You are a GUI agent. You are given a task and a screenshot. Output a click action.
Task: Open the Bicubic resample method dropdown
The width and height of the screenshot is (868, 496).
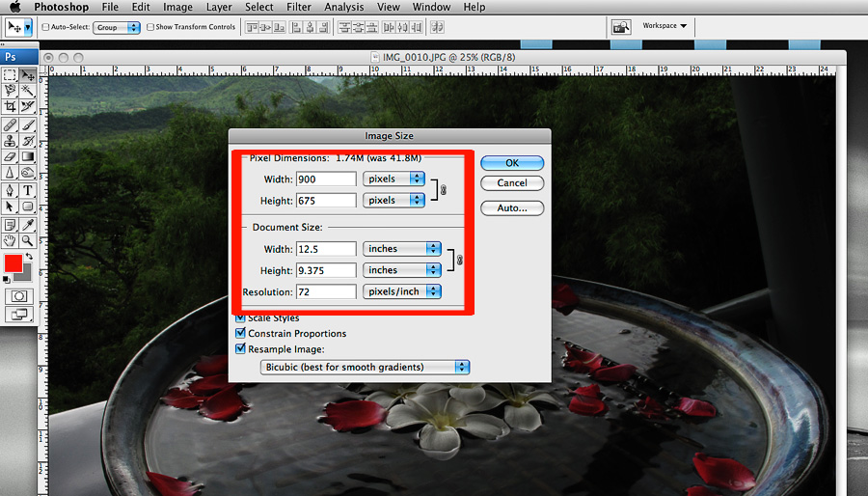(366, 367)
